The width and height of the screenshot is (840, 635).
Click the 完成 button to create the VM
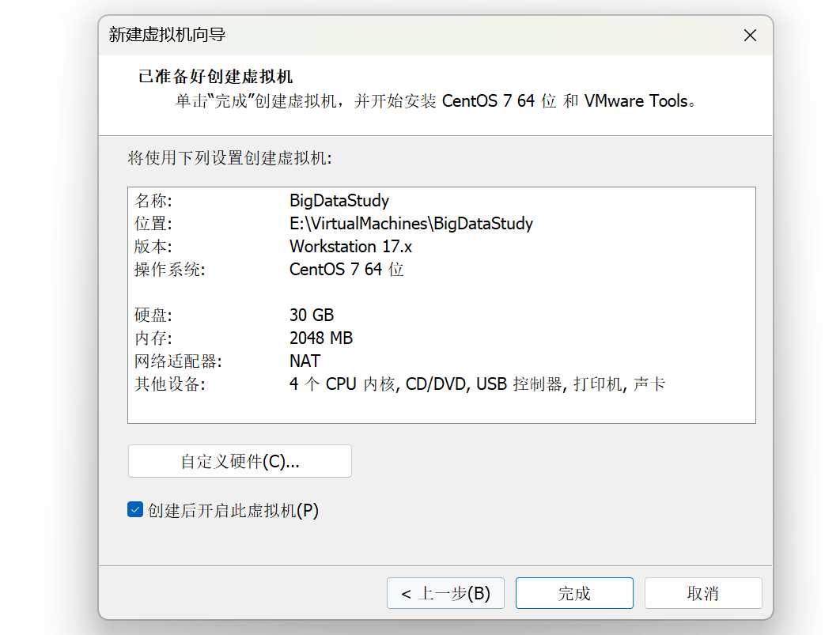pyautogui.click(x=574, y=593)
